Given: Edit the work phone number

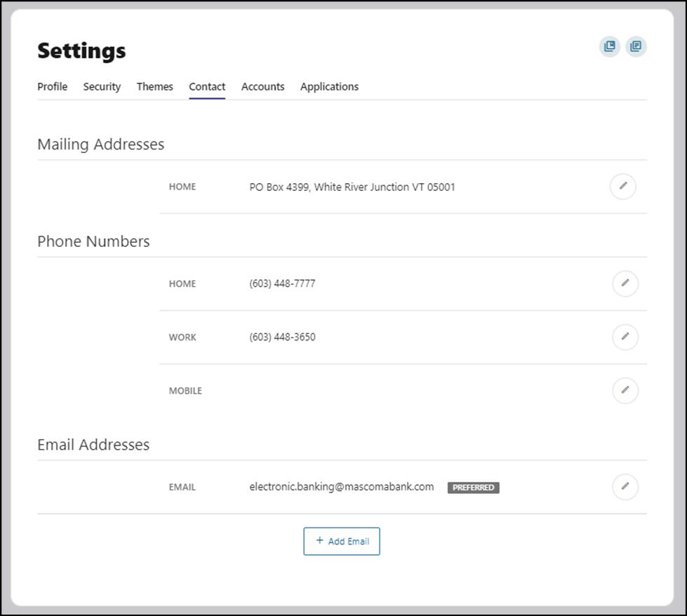Looking at the screenshot, I should coord(625,337).
